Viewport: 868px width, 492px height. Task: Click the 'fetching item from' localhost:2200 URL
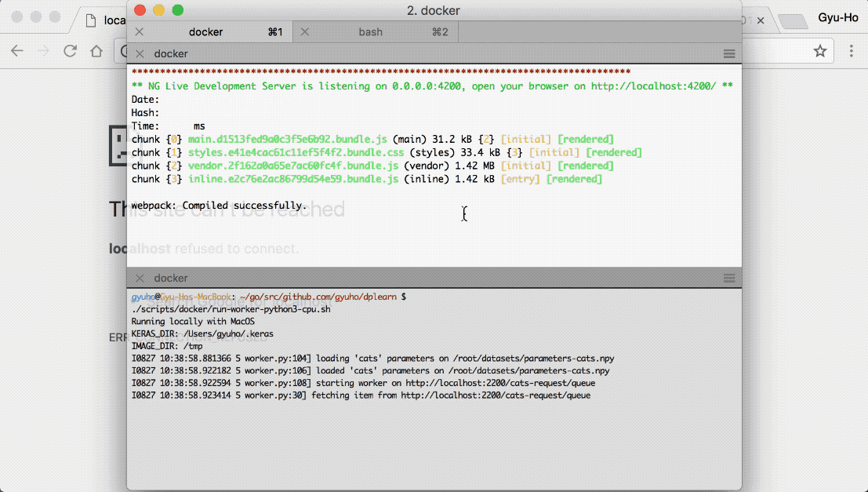pyautogui.click(x=496, y=395)
